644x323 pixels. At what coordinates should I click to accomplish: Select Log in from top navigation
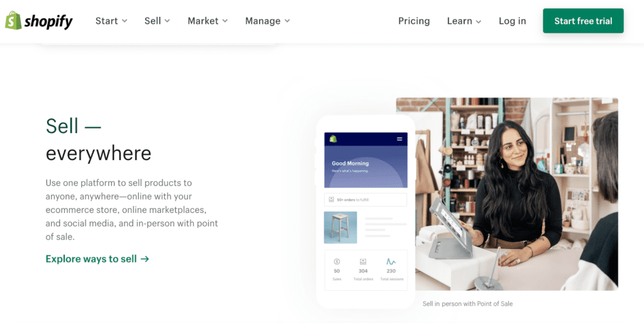click(x=512, y=21)
